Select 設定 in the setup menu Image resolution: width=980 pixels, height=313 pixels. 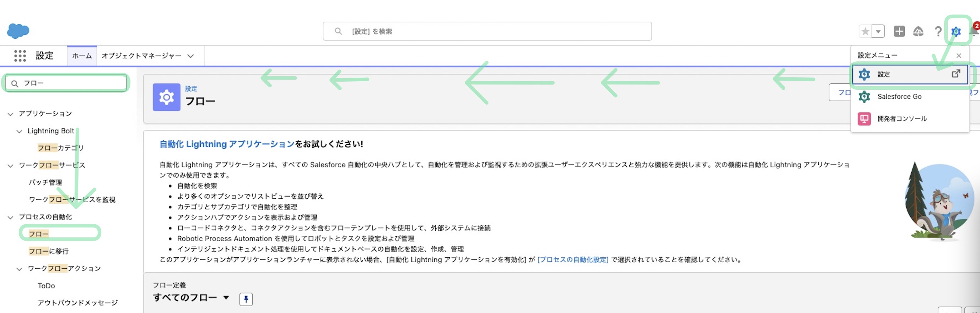pyautogui.click(x=910, y=75)
